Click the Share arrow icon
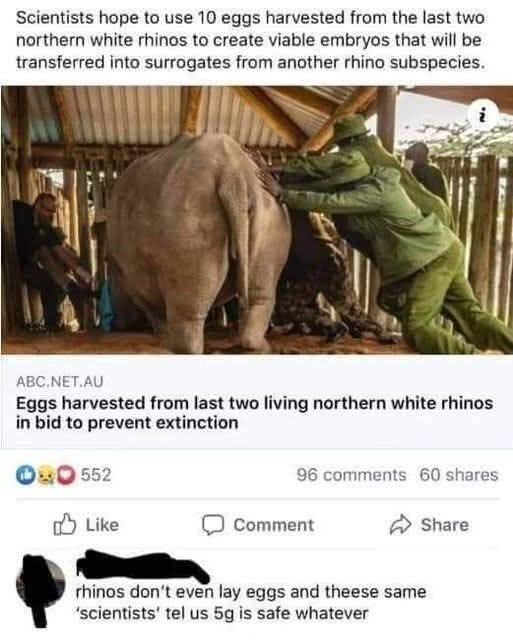The height and width of the screenshot is (640, 513). (400, 525)
